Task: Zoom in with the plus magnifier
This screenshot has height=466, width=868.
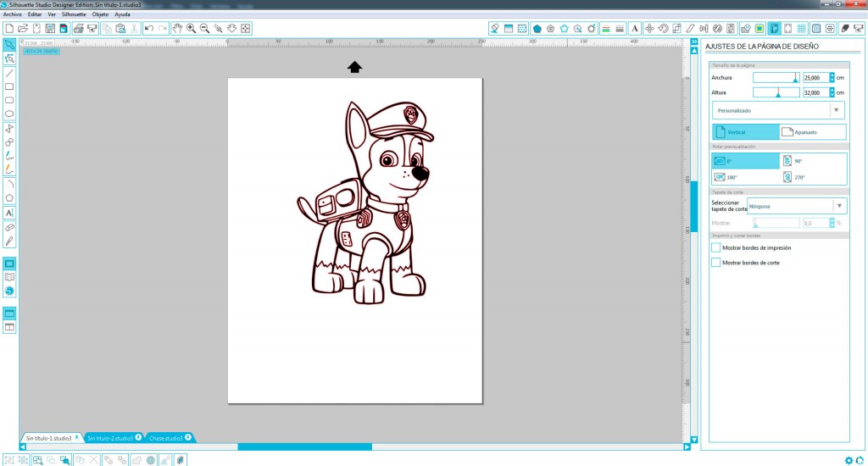Action: click(x=191, y=28)
